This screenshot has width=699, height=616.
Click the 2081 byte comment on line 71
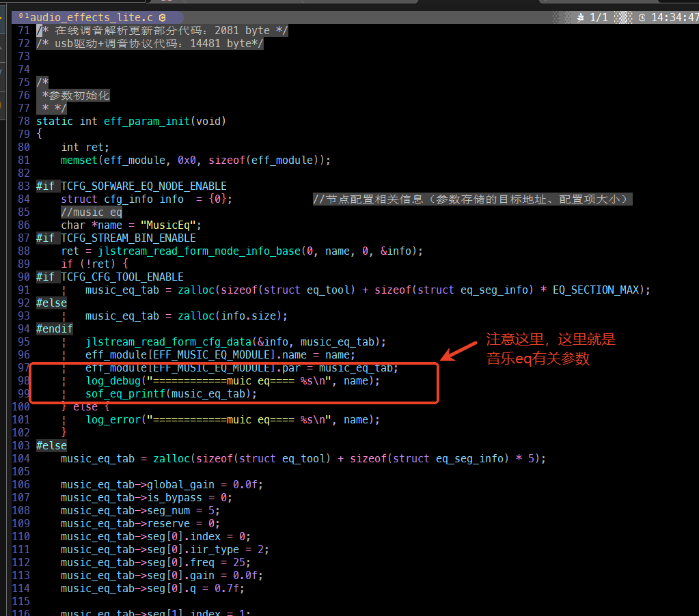tap(162, 30)
